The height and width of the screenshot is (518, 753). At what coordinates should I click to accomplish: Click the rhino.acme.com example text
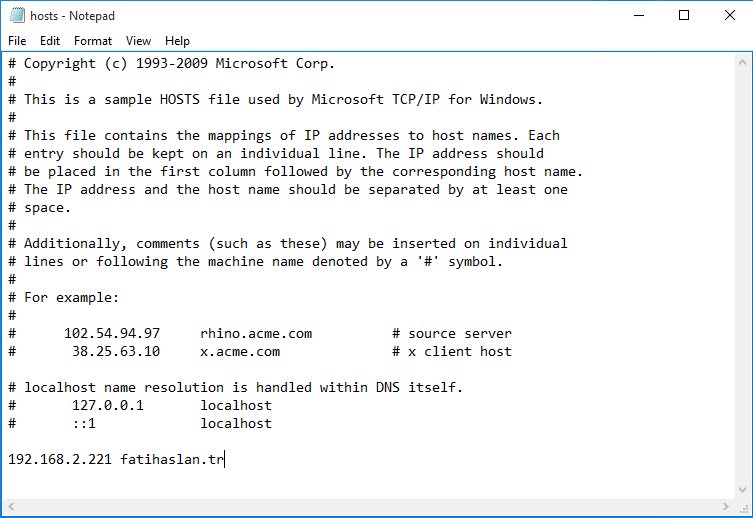pyautogui.click(x=256, y=334)
